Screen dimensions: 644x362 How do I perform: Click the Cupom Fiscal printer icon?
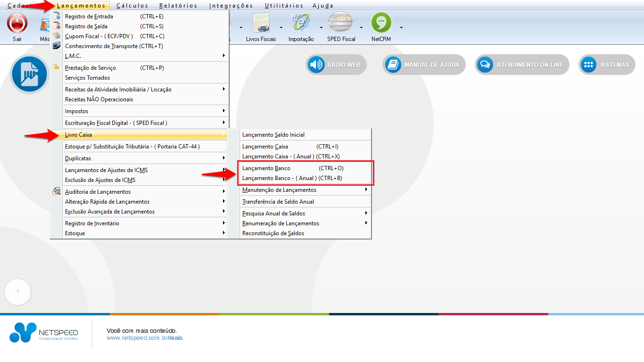57,36
